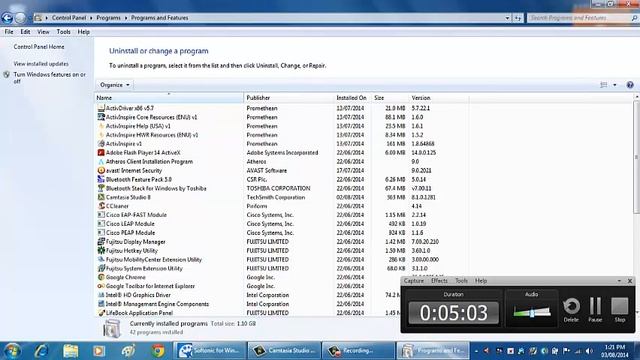Open View installed updates link
Screen dimensions: 640x360
click(x=41, y=64)
